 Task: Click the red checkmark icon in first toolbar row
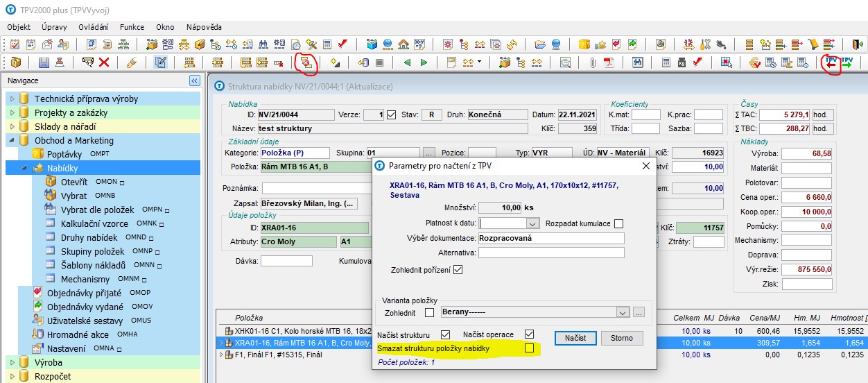342,44
